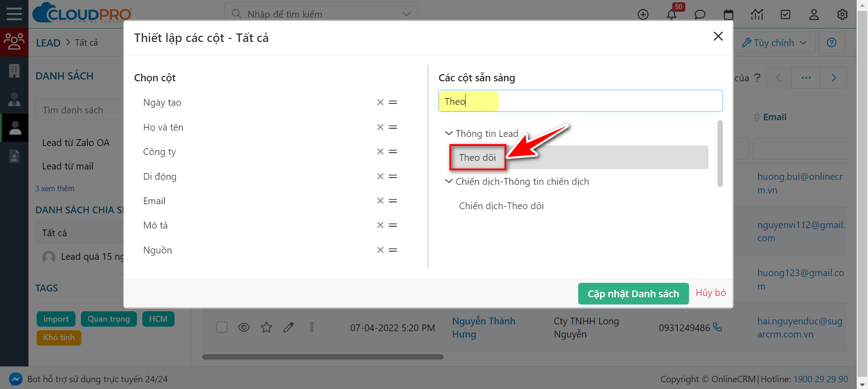Click Cập nhật Danh sách button
868x389 pixels.
click(x=633, y=294)
